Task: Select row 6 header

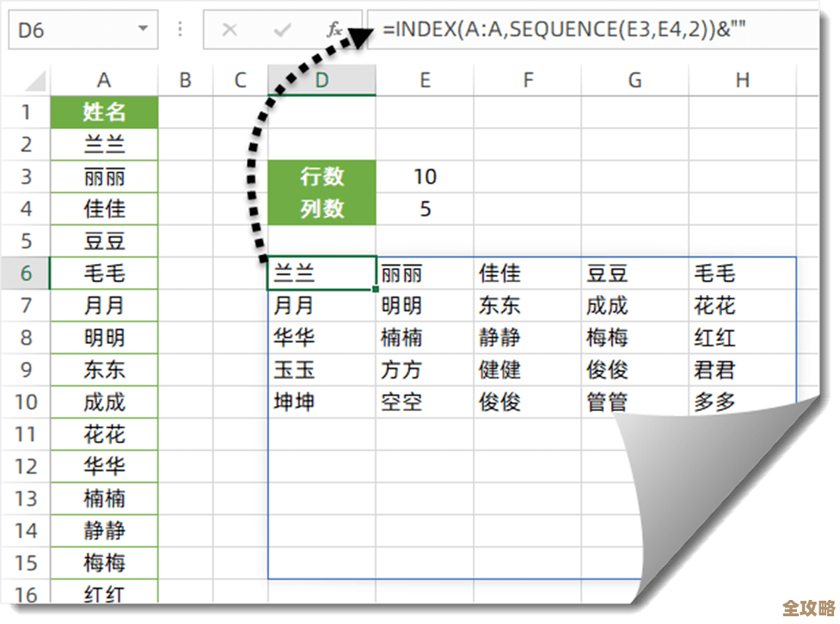Action: click(x=26, y=274)
